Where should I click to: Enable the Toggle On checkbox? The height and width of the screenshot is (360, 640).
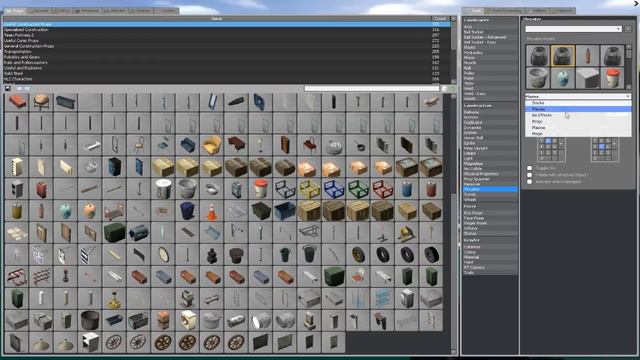(529, 168)
